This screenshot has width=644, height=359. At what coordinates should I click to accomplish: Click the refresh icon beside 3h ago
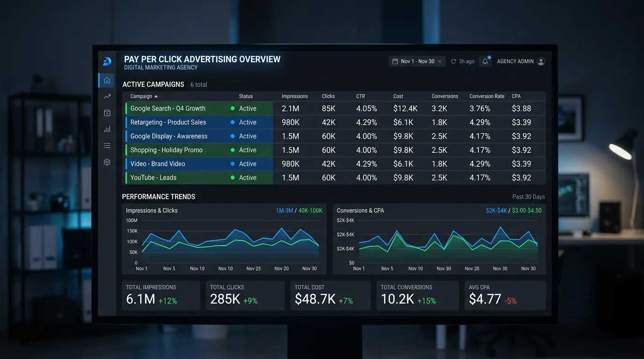454,61
